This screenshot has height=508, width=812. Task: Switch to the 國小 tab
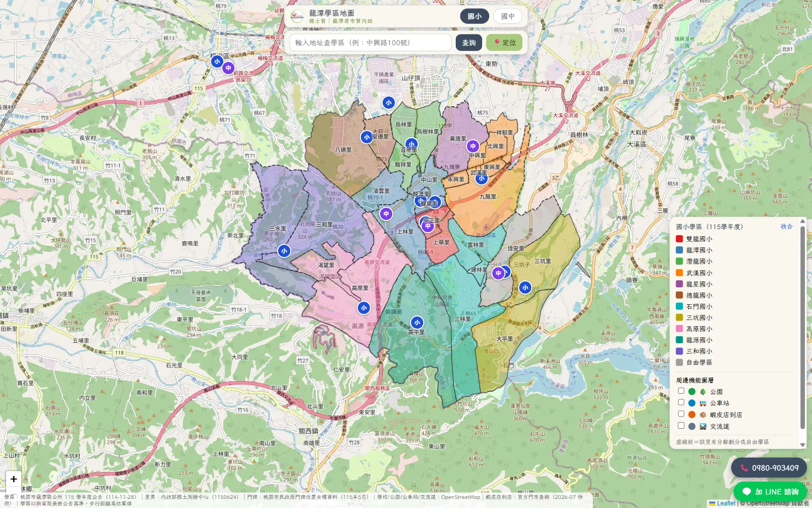475,16
